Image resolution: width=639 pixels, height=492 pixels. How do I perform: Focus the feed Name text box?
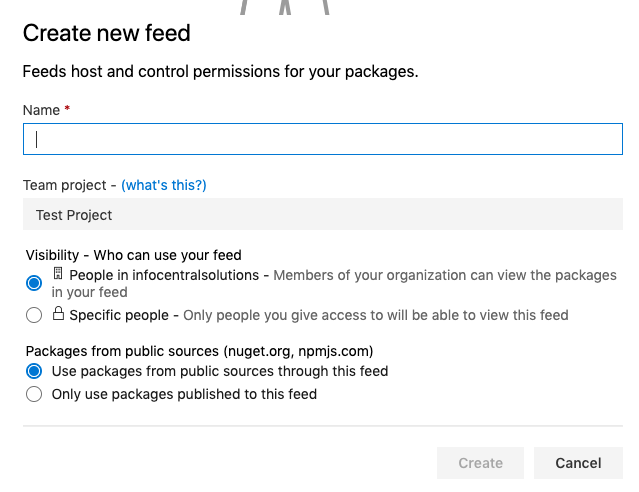[323, 139]
